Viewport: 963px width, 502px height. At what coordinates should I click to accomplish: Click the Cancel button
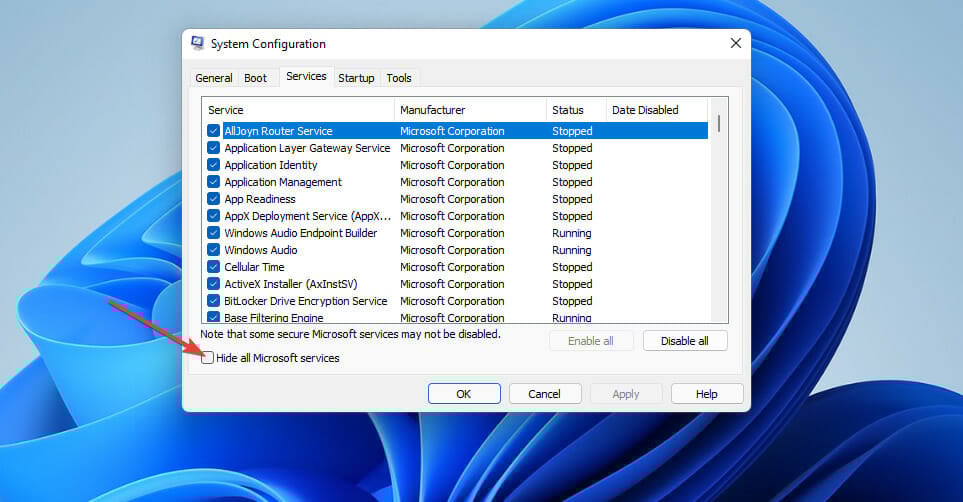pos(544,394)
